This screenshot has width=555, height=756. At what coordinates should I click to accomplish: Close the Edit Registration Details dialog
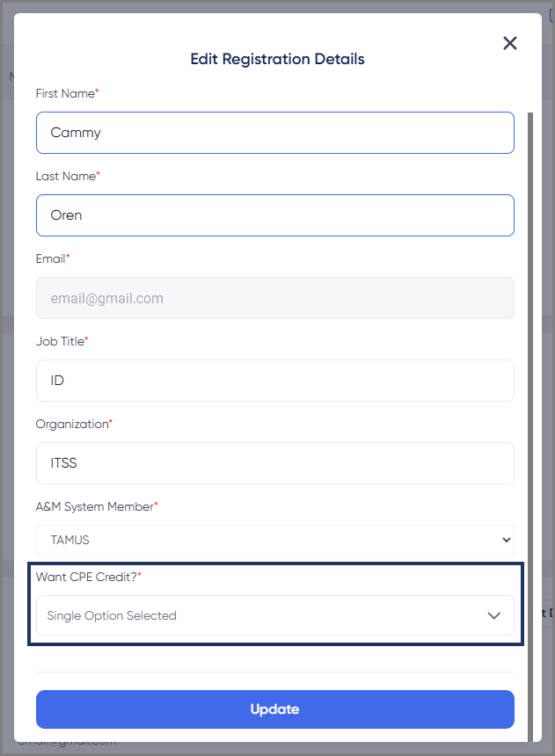coord(509,43)
